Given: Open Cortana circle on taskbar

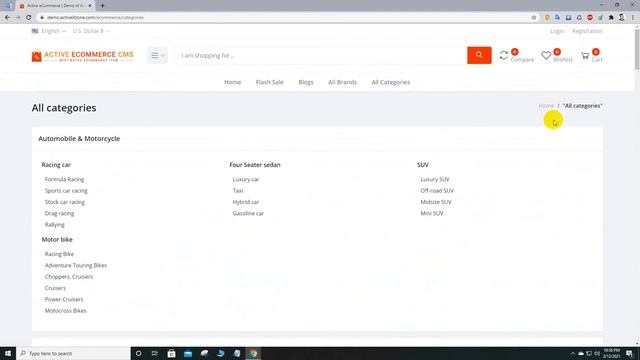Looking at the screenshot, I should click(x=138, y=353).
